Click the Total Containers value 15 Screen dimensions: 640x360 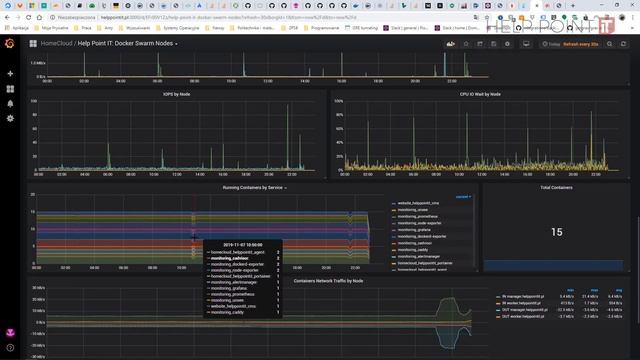tap(557, 232)
